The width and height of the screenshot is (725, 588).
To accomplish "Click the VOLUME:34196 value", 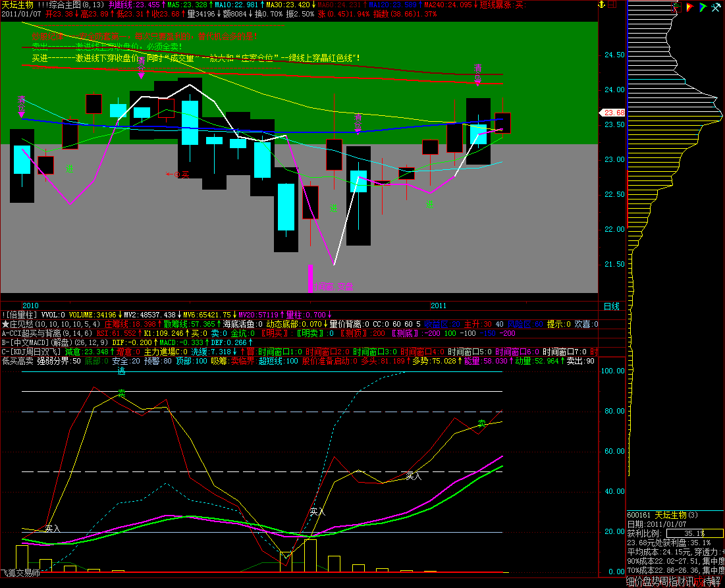I will [92, 315].
